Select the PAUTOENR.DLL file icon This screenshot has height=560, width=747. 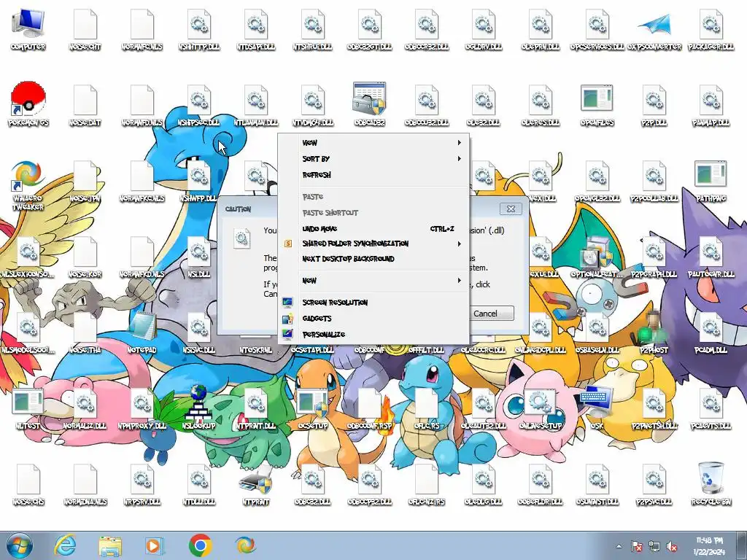click(x=711, y=257)
